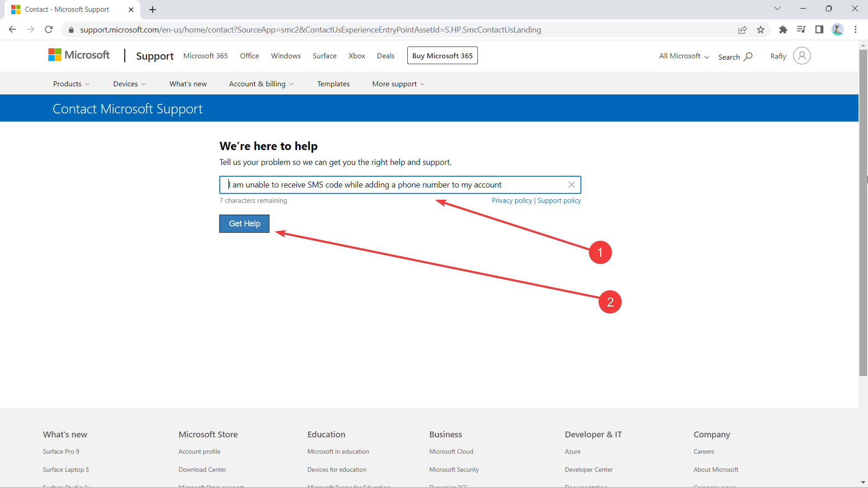
Task: Open Search in the site header
Action: [x=735, y=56]
